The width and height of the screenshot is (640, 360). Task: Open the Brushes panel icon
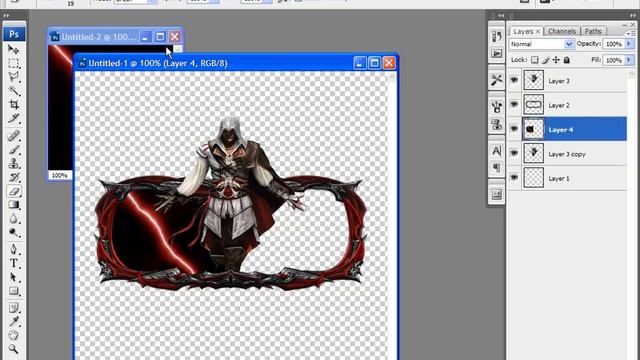point(496,107)
